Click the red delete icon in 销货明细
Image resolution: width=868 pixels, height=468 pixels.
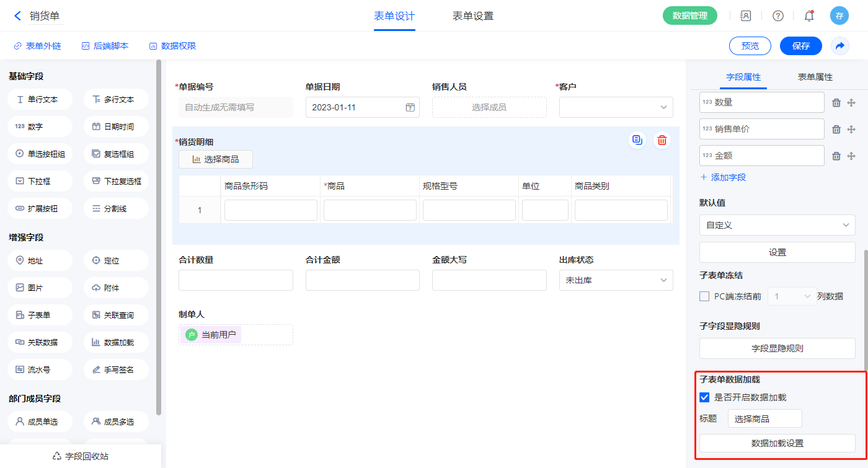662,140
